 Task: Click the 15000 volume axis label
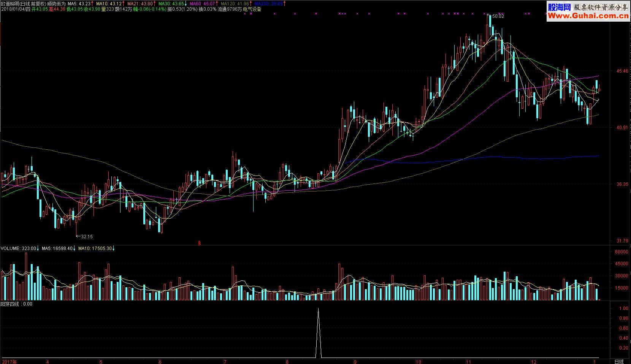point(621,288)
